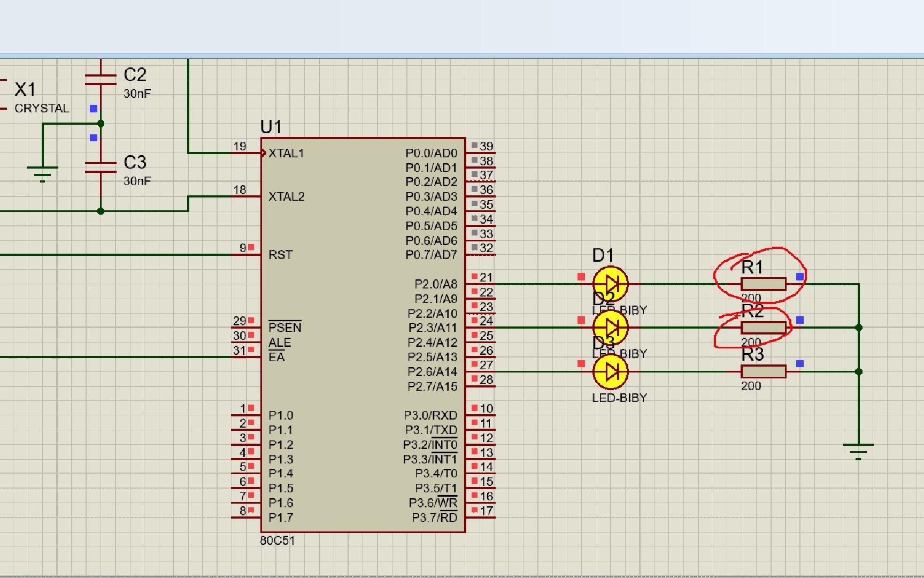Viewport: 924px width, 578px height.
Task: Click the C3 reference label
Action: pos(135,162)
